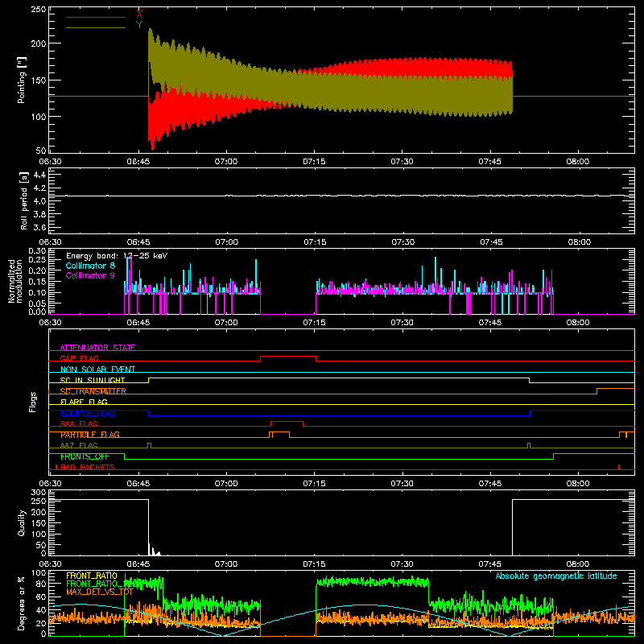Click '08:00' time label under Roll period plot

pos(579,242)
